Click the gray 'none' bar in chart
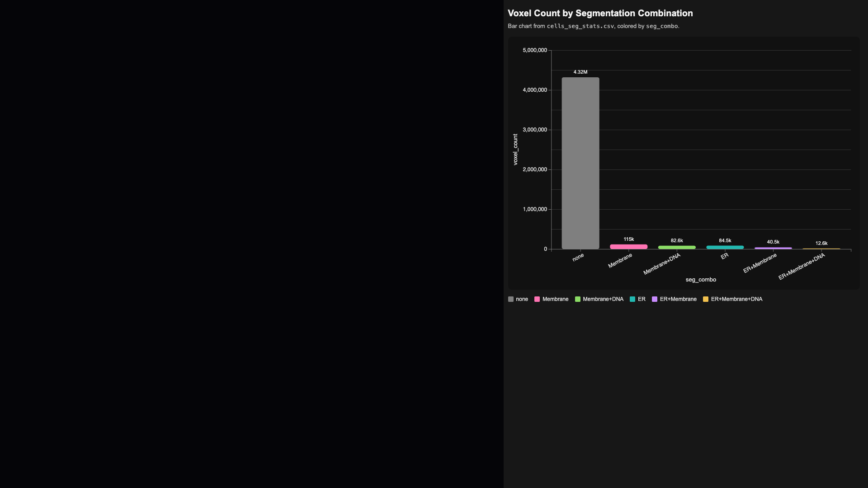Viewport: 868px width, 488px height. (x=580, y=163)
